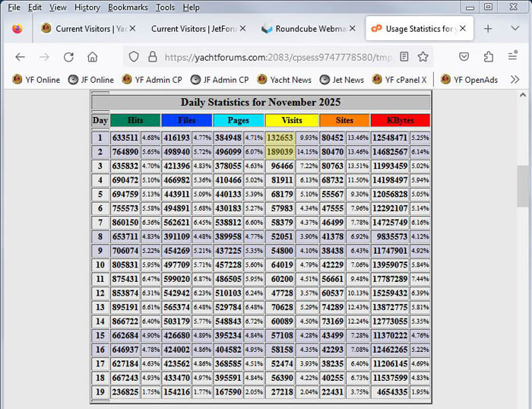
Task: Toggle reader view in address bar
Action: pos(404,57)
